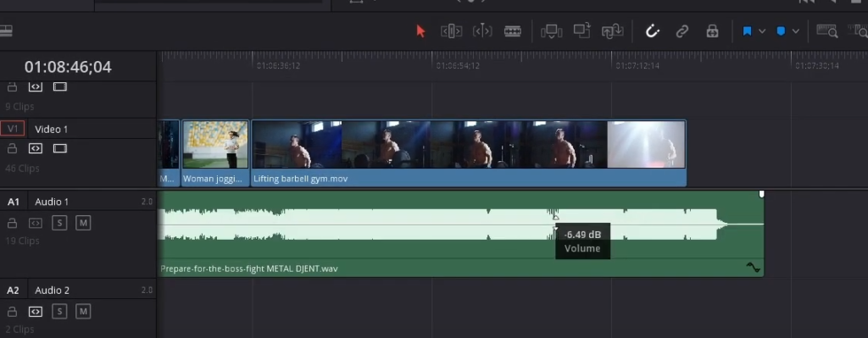
Task: Click the Video 1 track name
Action: (51, 129)
